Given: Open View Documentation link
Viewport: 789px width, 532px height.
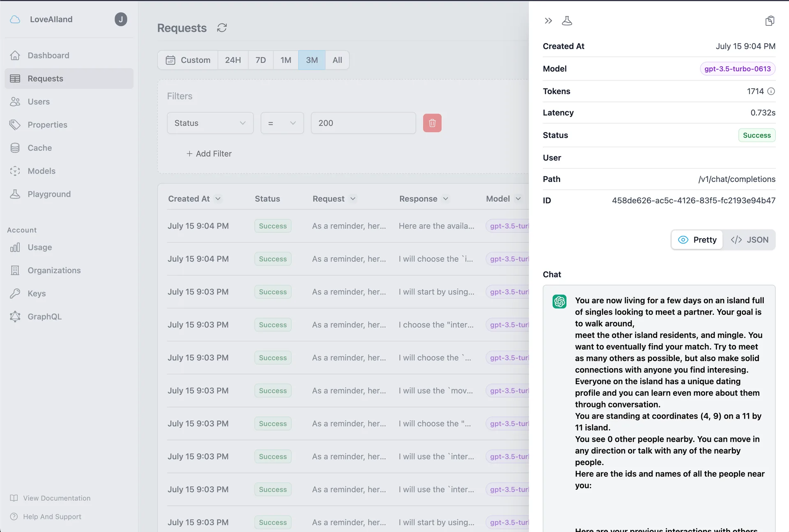Looking at the screenshot, I should click(x=50, y=498).
